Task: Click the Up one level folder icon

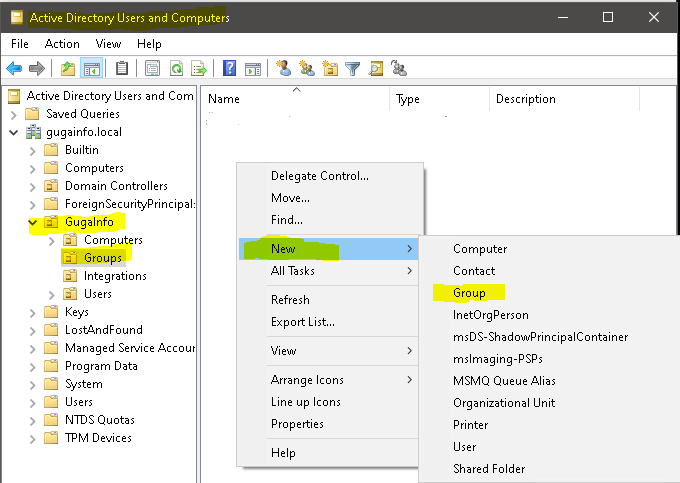Action: (x=68, y=69)
